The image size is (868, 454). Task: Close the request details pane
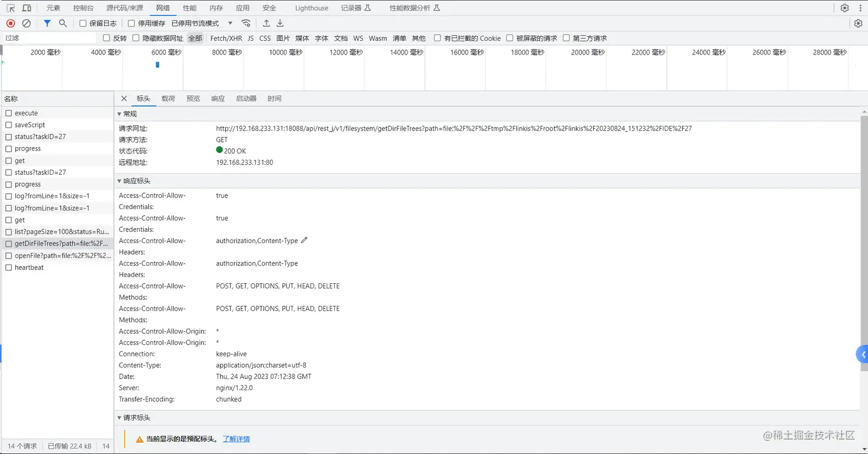(124, 99)
